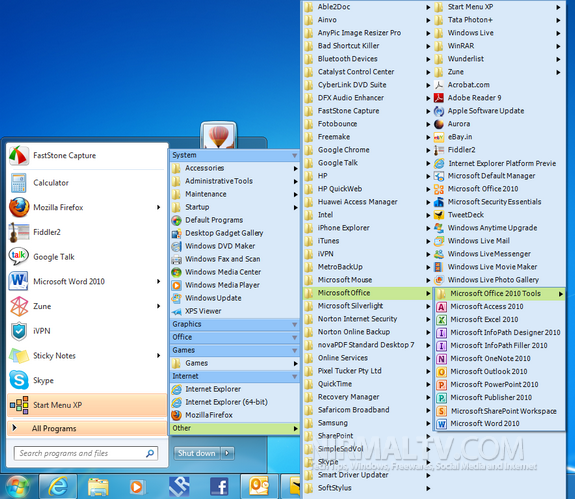
Task: Open Microsoft SharePoint Workspace
Action: pos(499,411)
